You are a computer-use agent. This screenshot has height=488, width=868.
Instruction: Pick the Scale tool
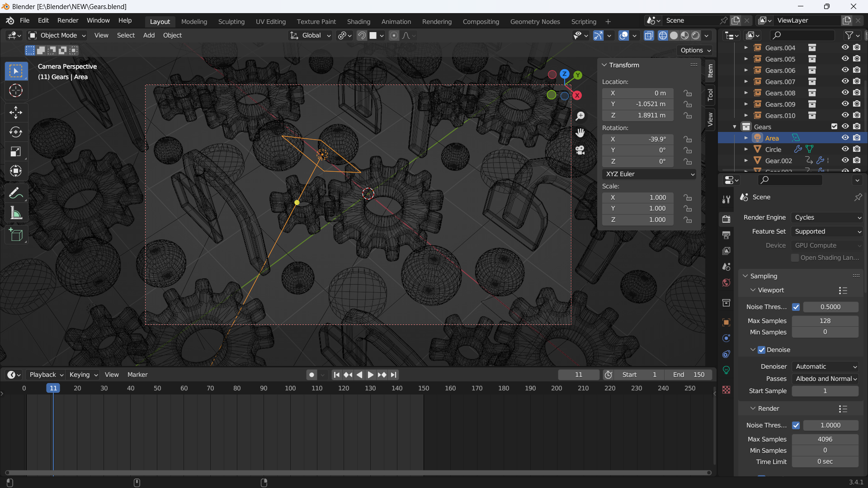(16, 152)
